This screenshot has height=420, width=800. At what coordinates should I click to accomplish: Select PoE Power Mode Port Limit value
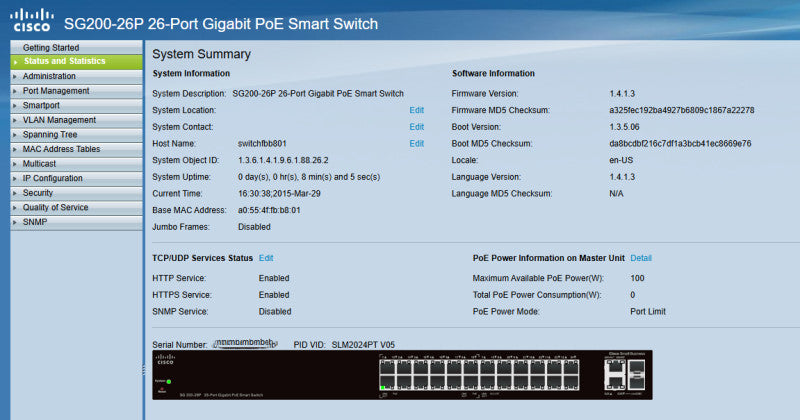click(x=648, y=312)
